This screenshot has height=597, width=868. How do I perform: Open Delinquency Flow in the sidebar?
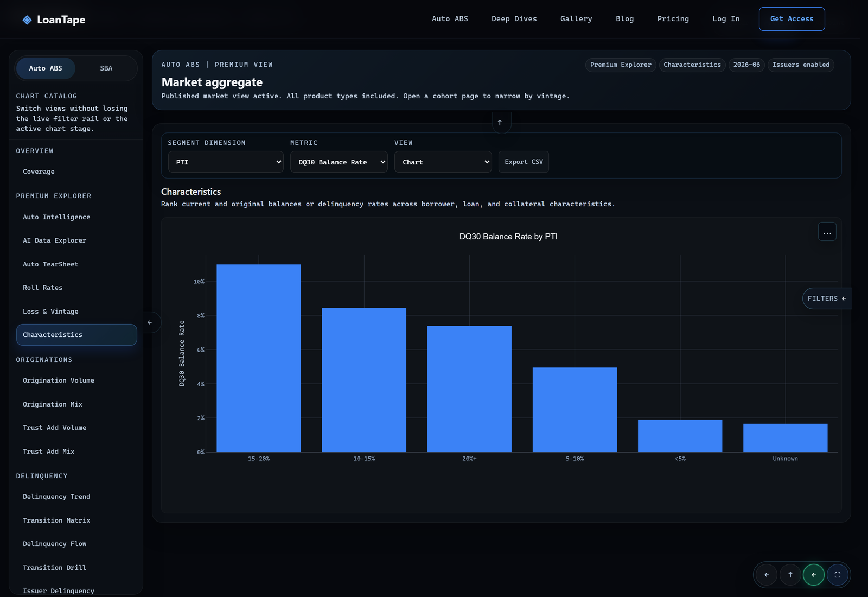pos(76,544)
